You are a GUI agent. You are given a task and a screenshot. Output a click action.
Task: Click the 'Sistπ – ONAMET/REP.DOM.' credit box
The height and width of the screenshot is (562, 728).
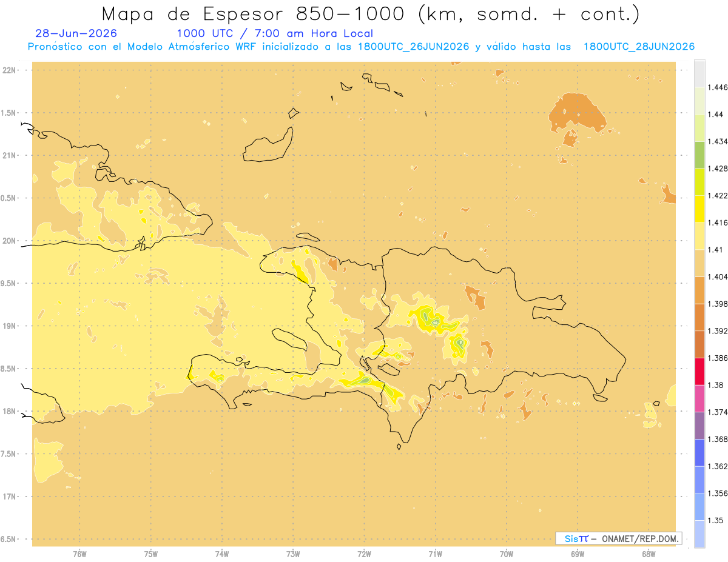pyautogui.click(x=619, y=538)
